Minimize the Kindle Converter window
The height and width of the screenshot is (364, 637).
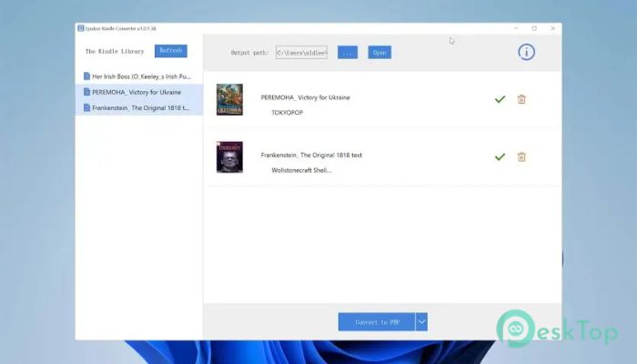pos(516,28)
